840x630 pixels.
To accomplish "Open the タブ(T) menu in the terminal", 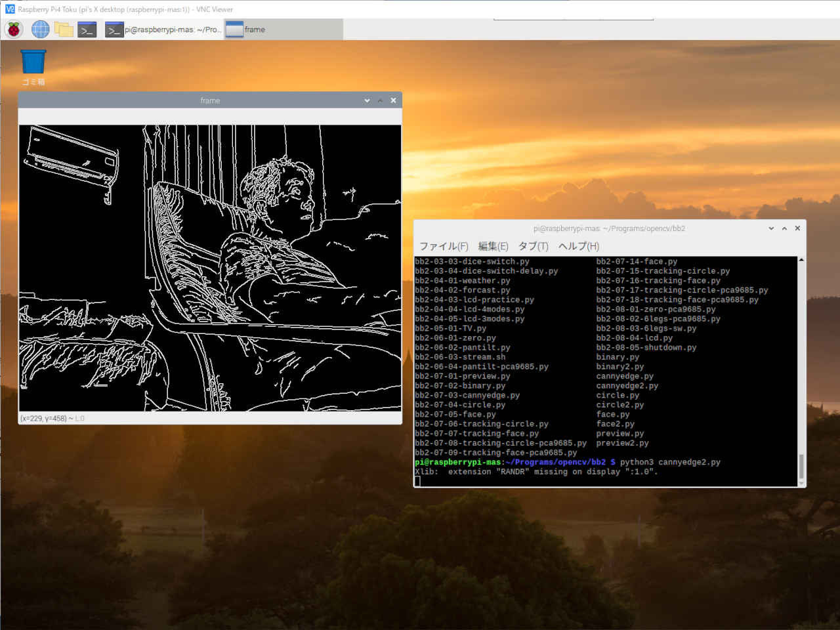I will 533,246.
